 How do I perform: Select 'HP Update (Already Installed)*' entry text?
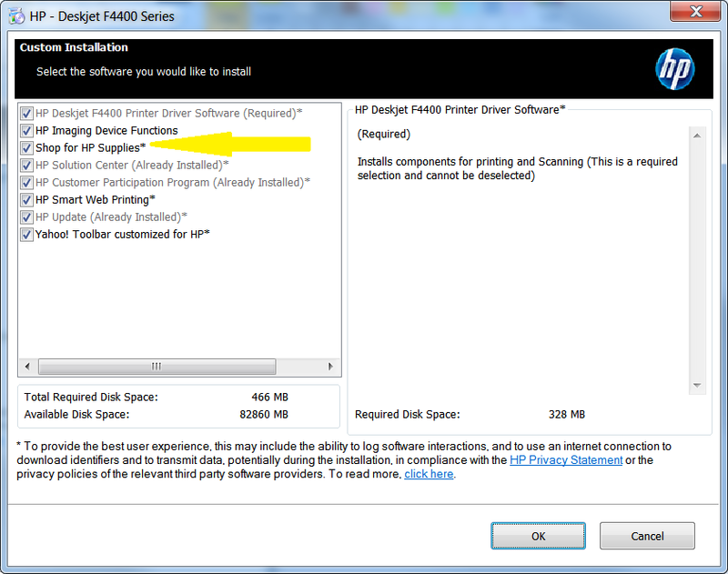coord(111,217)
